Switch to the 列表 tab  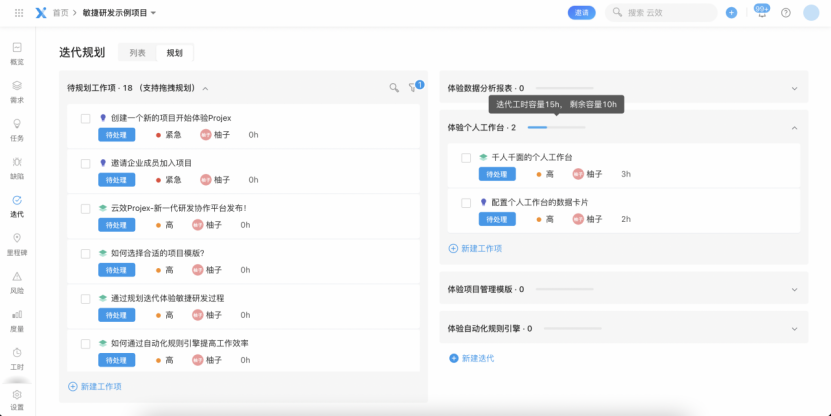coord(137,53)
